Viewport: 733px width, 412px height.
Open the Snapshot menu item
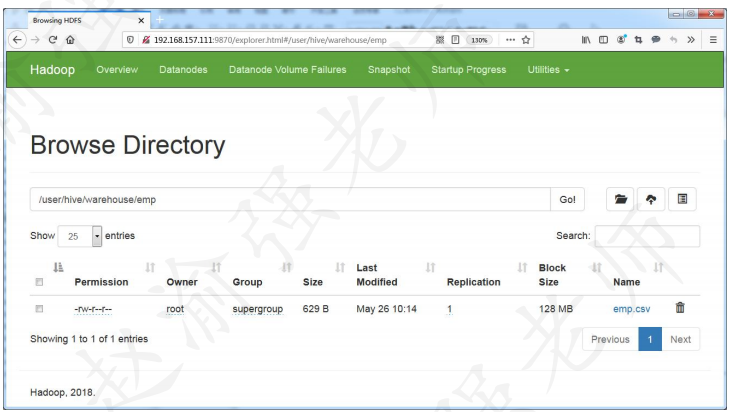(389, 70)
